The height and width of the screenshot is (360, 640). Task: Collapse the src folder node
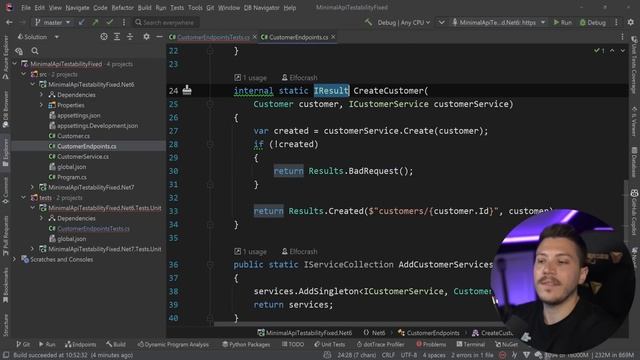tap(24, 74)
